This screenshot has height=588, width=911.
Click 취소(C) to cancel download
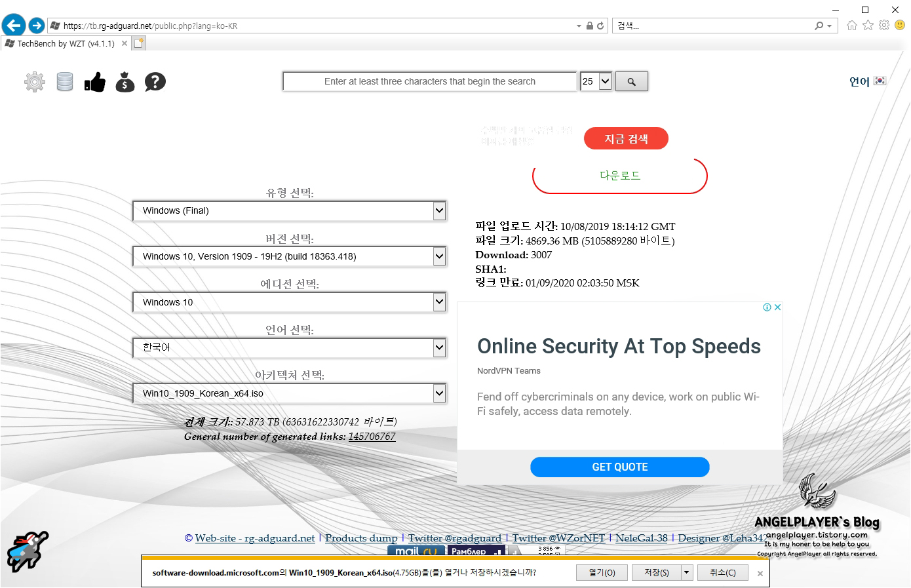pyautogui.click(x=723, y=572)
